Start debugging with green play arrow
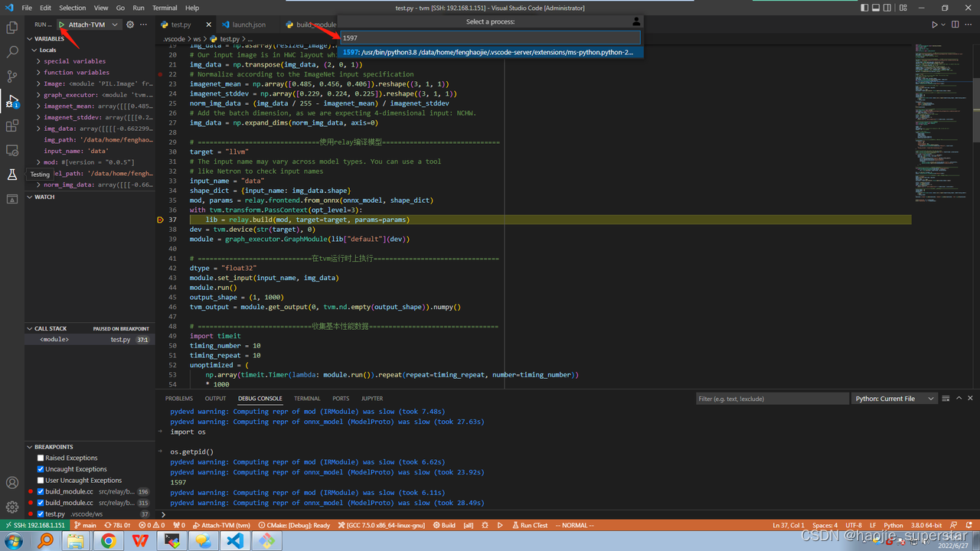980x551 pixels. 62,24
